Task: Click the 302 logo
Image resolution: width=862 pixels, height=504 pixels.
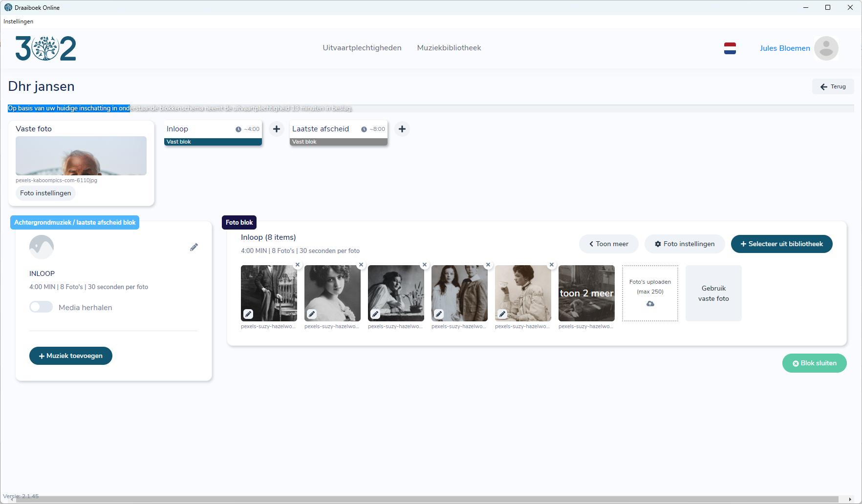Action: 46,48
